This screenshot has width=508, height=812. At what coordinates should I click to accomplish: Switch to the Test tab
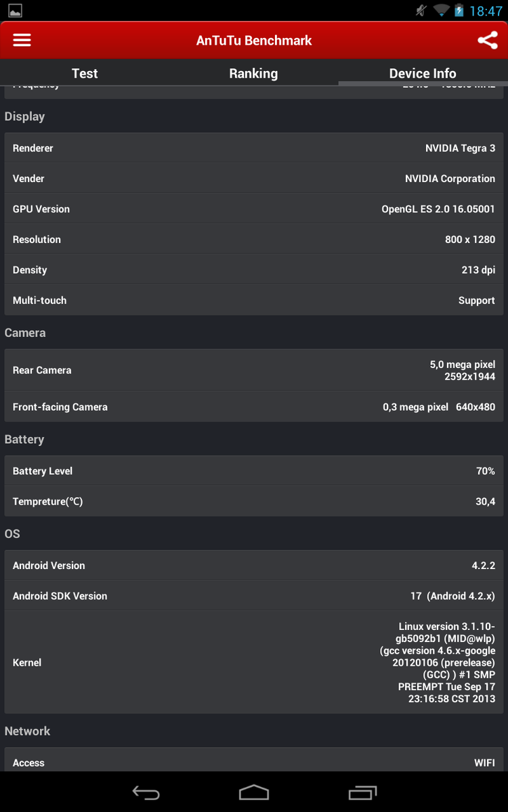pos(85,74)
